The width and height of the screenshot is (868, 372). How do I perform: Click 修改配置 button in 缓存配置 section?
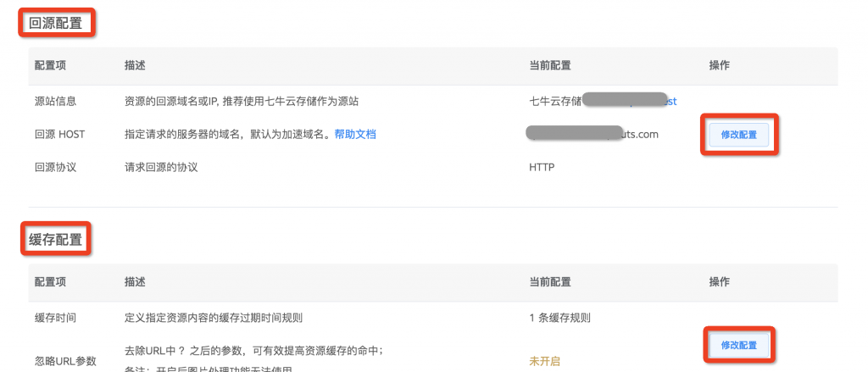pos(739,345)
